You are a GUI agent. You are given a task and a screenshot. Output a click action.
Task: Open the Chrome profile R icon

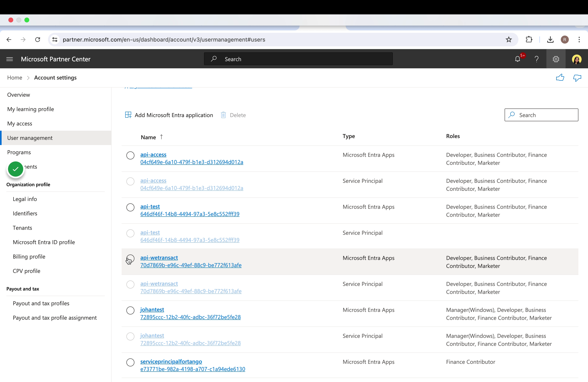[565, 40]
